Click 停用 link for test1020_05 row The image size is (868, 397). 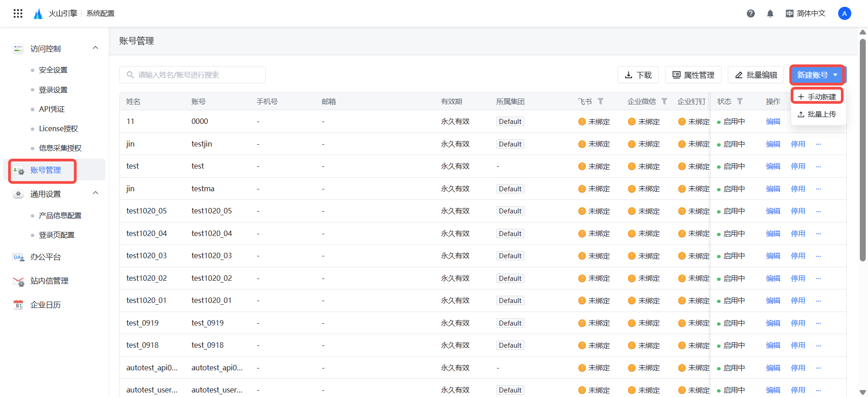point(798,211)
